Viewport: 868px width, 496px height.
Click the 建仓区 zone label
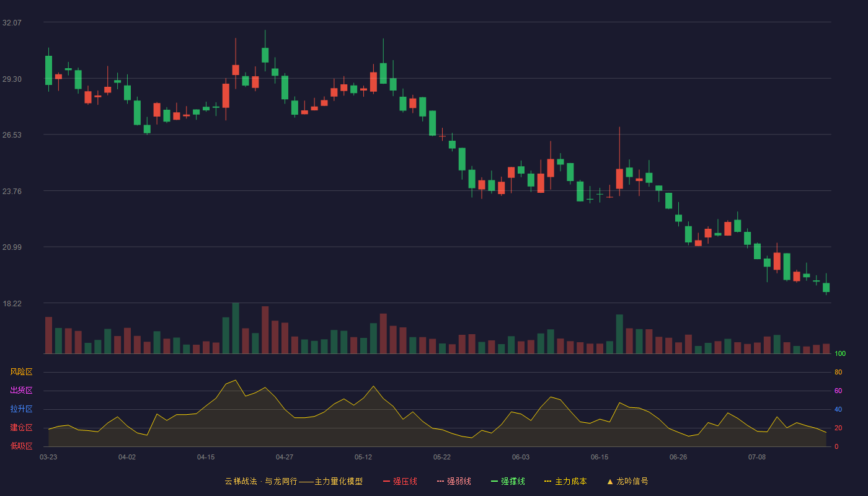point(21,428)
